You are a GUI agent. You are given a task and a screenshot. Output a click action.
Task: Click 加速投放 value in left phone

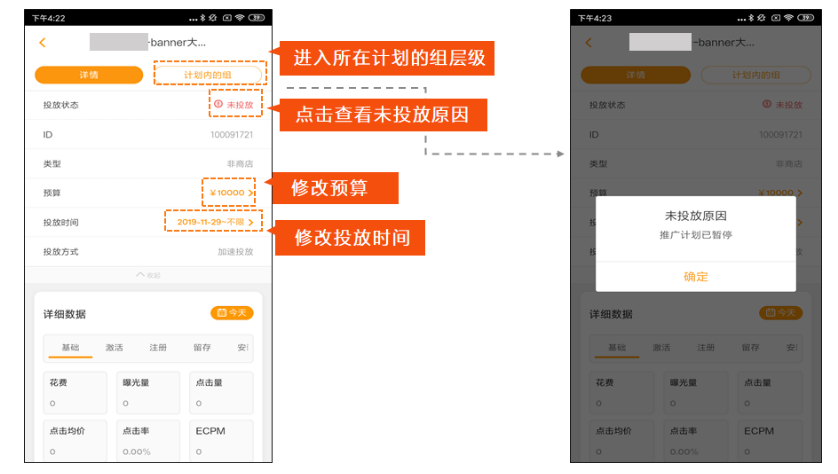click(235, 251)
